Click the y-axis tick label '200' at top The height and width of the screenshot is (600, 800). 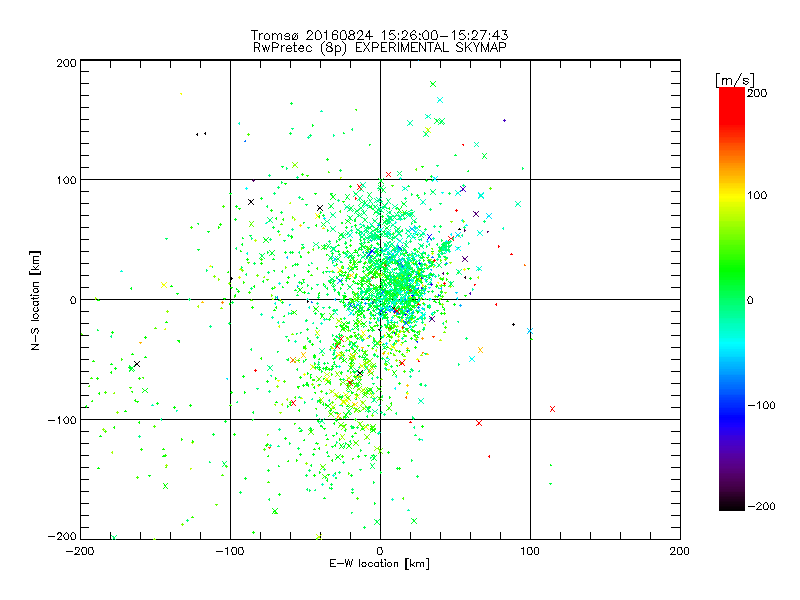coord(66,63)
